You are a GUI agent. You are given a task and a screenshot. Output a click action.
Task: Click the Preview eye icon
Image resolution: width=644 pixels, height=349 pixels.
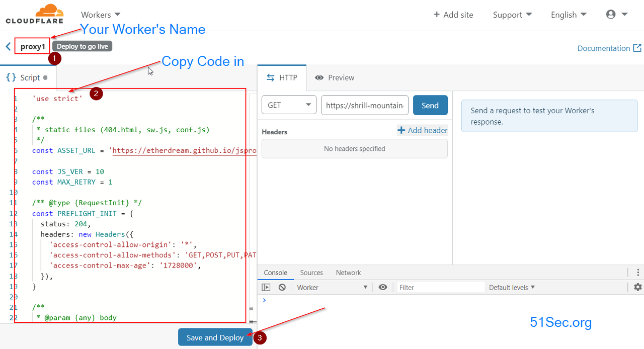(x=319, y=78)
